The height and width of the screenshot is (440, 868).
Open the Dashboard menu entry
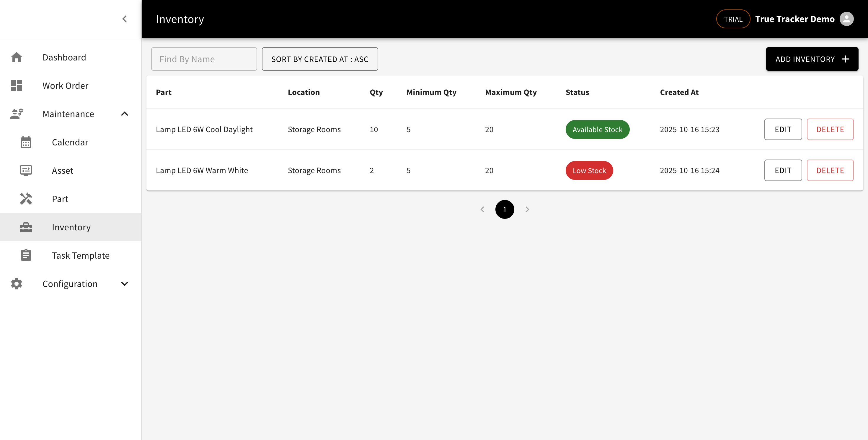point(64,57)
